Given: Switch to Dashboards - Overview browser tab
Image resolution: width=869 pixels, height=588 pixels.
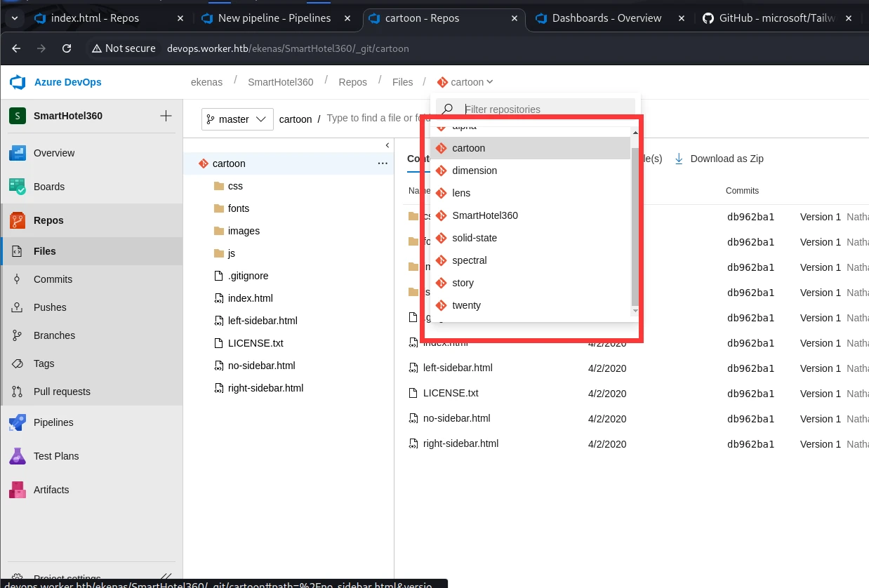Looking at the screenshot, I should [x=609, y=18].
